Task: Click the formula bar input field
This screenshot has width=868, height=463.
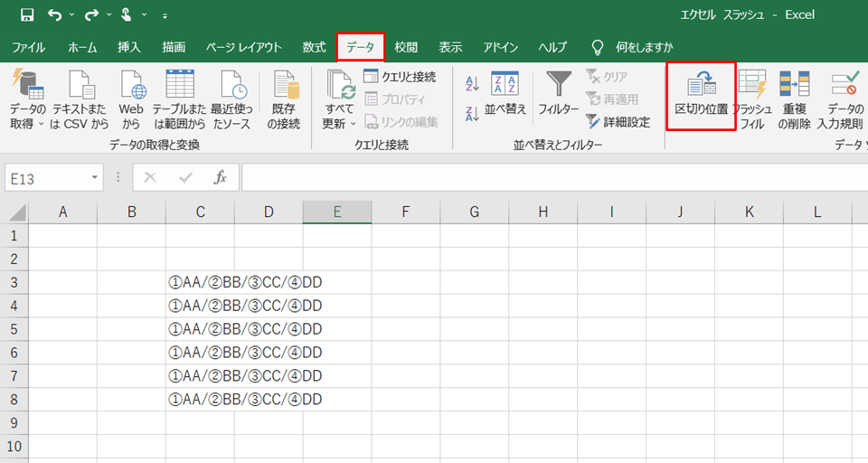Action: point(542,178)
